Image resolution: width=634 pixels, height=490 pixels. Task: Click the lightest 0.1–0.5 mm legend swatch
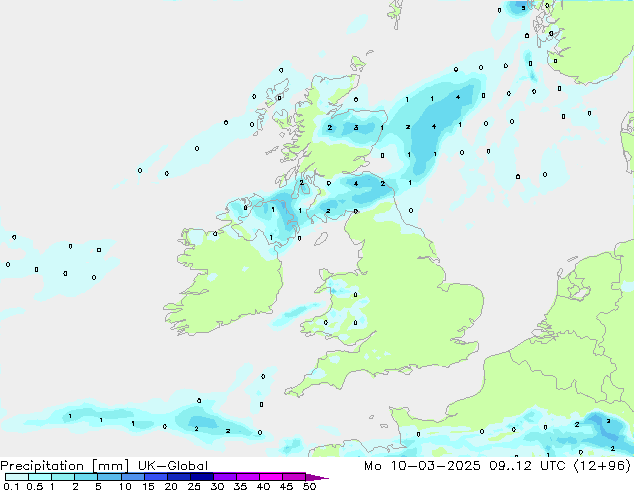[17, 477]
